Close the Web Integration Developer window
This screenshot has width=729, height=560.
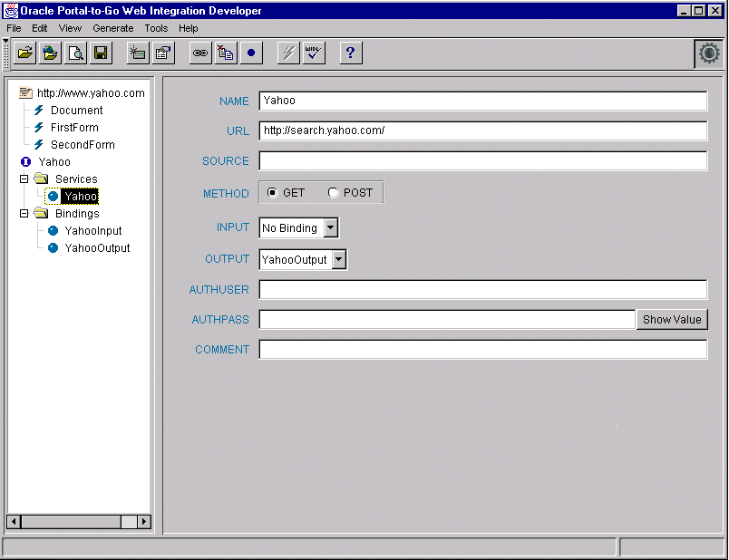point(715,10)
